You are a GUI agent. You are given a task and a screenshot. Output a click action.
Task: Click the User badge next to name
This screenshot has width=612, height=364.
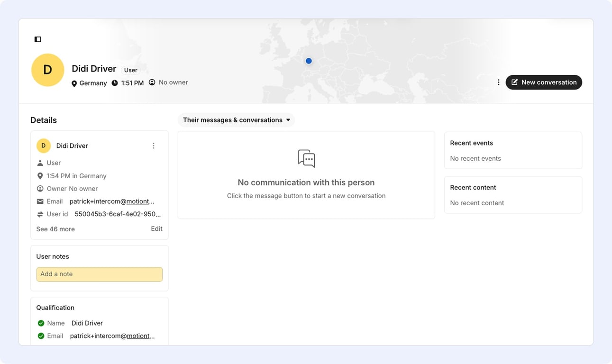click(130, 70)
